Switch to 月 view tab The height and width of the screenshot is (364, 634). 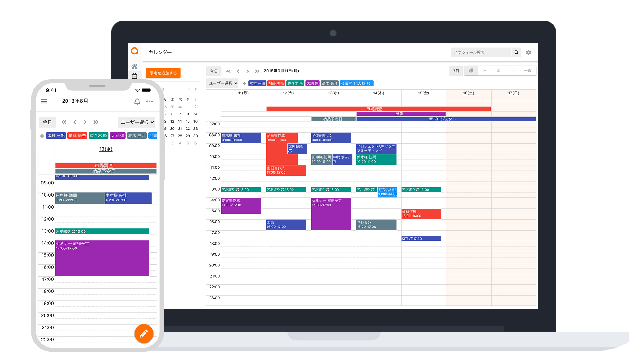tap(512, 71)
